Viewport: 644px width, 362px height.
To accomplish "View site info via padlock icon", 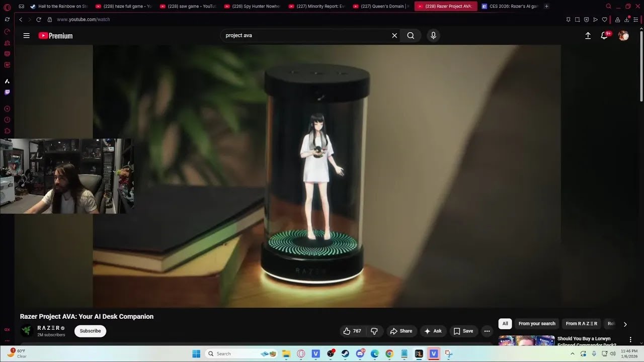I will point(49,20).
